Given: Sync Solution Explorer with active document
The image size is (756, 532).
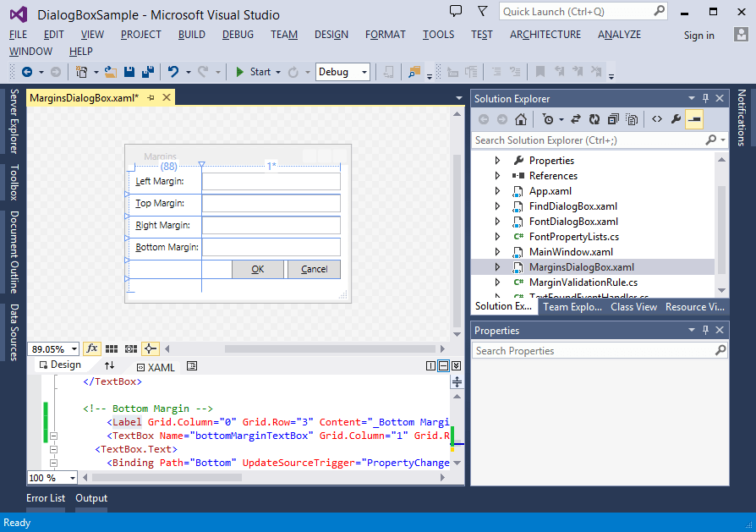Looking at the screenshot, I should (x=576, y=118).
